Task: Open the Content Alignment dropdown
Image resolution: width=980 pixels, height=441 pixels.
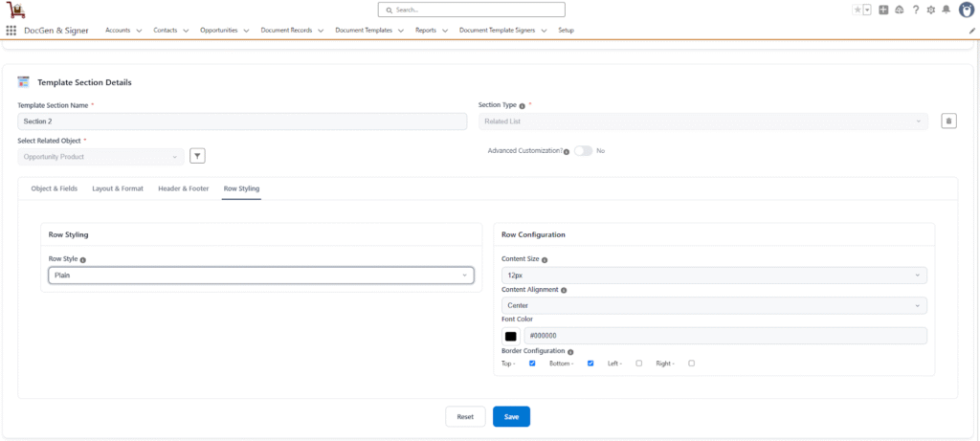Action: pyautogui.click(x=714, y=306)
